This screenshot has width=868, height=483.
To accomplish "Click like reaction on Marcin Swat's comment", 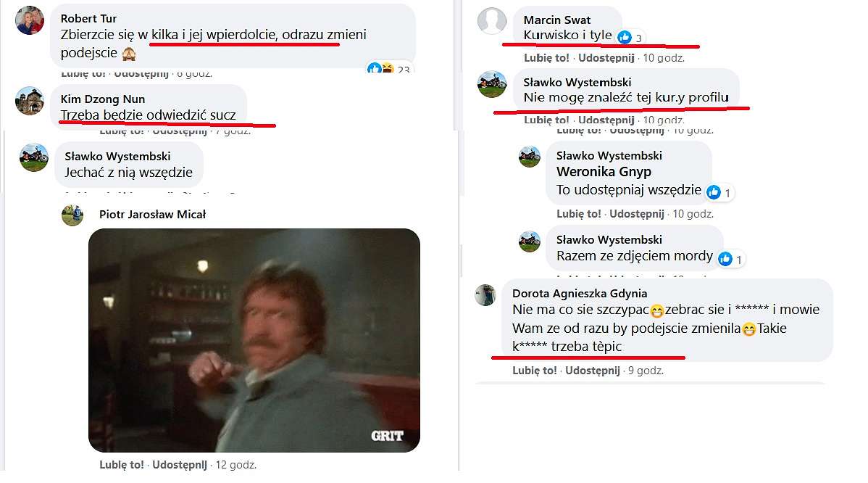I will pyautogui.click(x=625, y=37).
